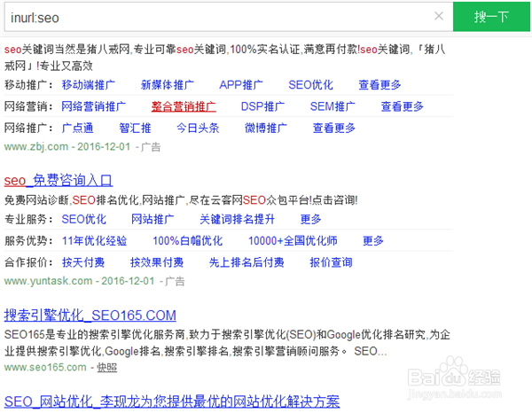Select the 服务优势: row label
532x413 pixels.
pos(29,241)
